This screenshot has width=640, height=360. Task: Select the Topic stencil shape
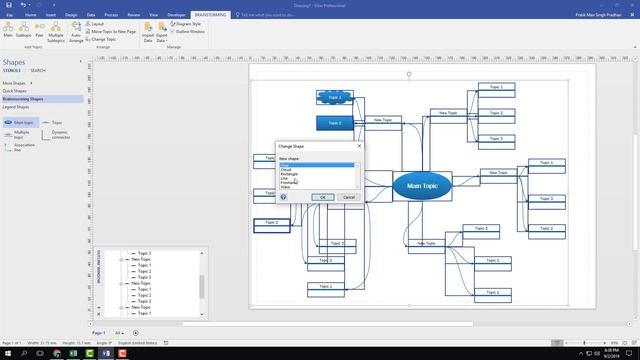(x=52, y=122)
